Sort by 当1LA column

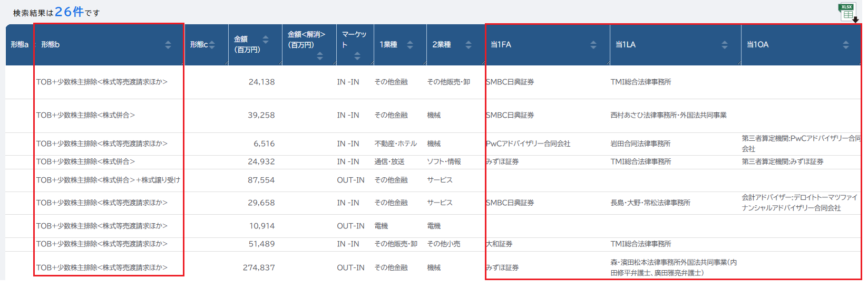725,45
